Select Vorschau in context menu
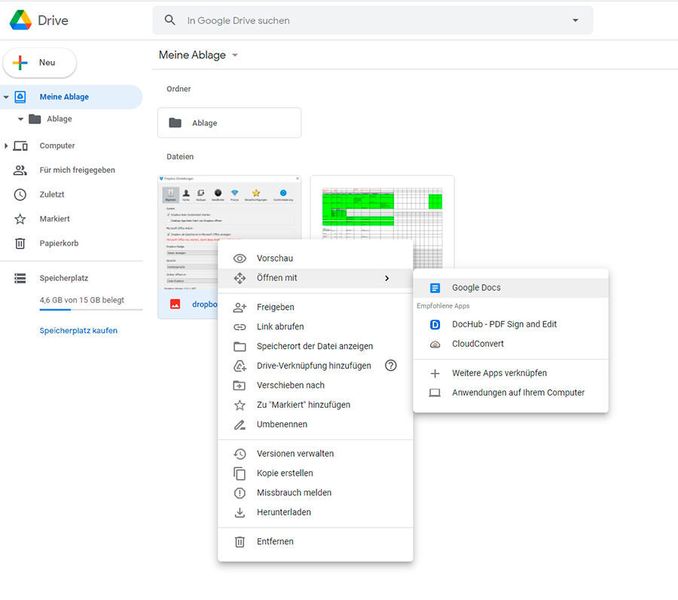The image size is (678, 600). pyautogui.click(x=315, y=259)
